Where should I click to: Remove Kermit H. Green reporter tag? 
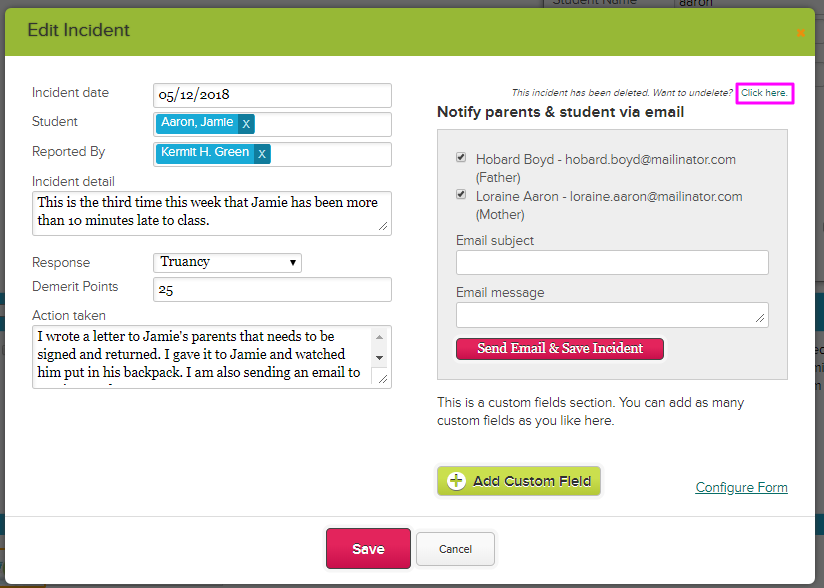[262, 154]
